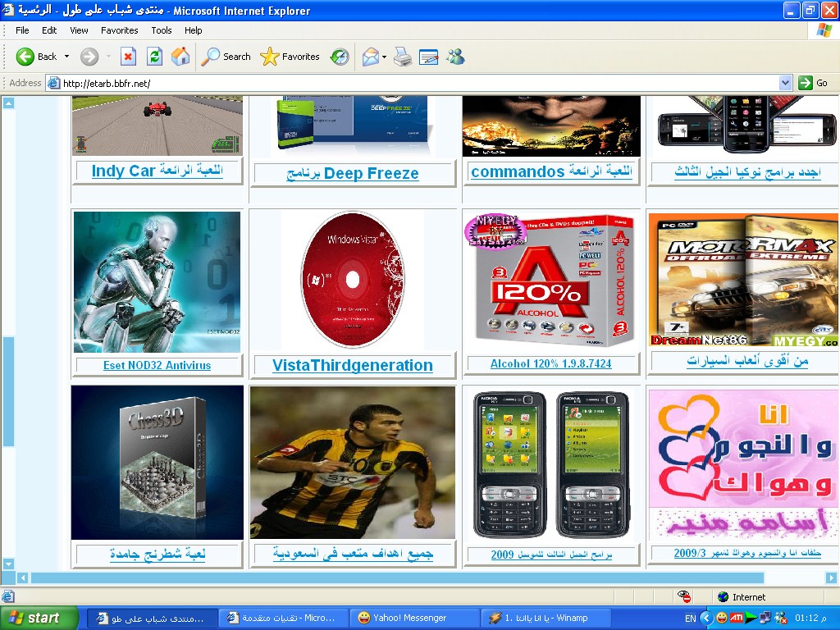Open the Favorites menu in menu bar

click(120, 30)
